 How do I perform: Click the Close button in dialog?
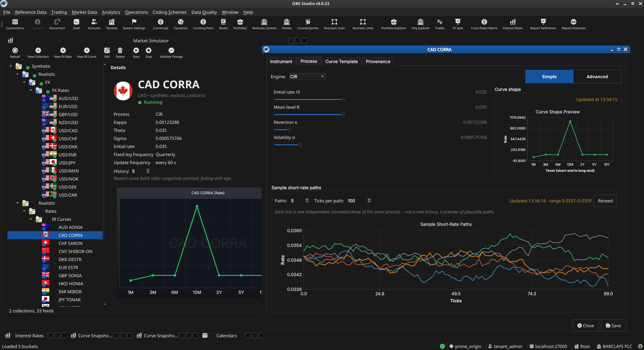tap(586, 326)
